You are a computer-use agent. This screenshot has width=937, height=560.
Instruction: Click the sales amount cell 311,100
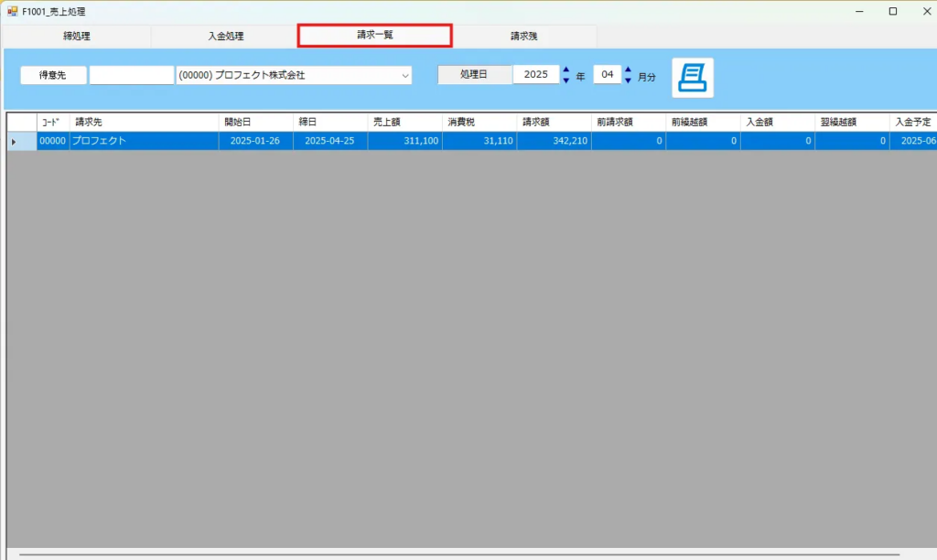pyautogui.click(x=405, y=141)
